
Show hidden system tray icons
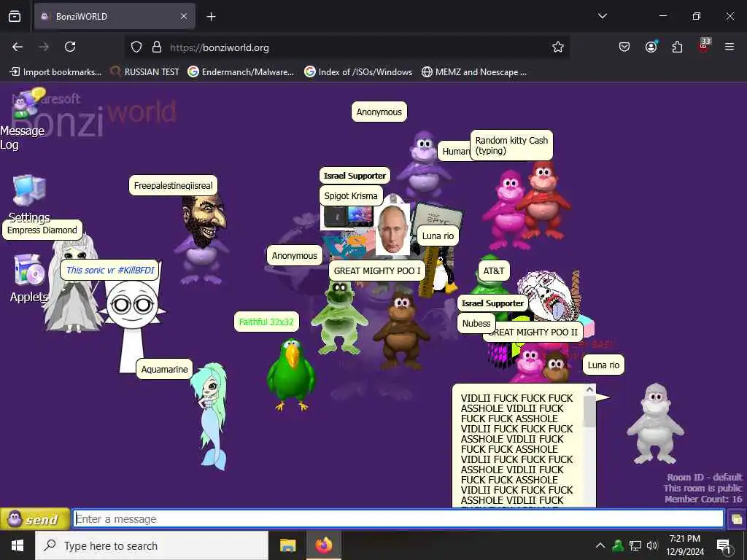600,545
